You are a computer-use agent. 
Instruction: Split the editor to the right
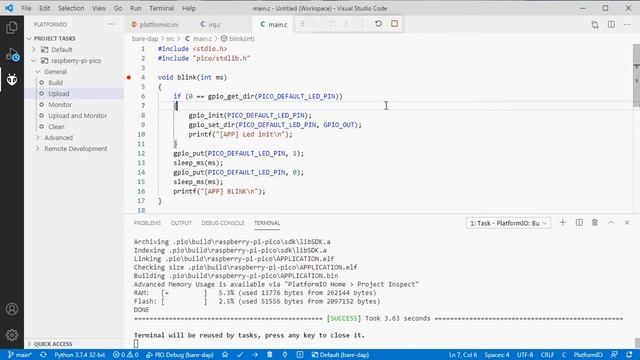(611, 24)
